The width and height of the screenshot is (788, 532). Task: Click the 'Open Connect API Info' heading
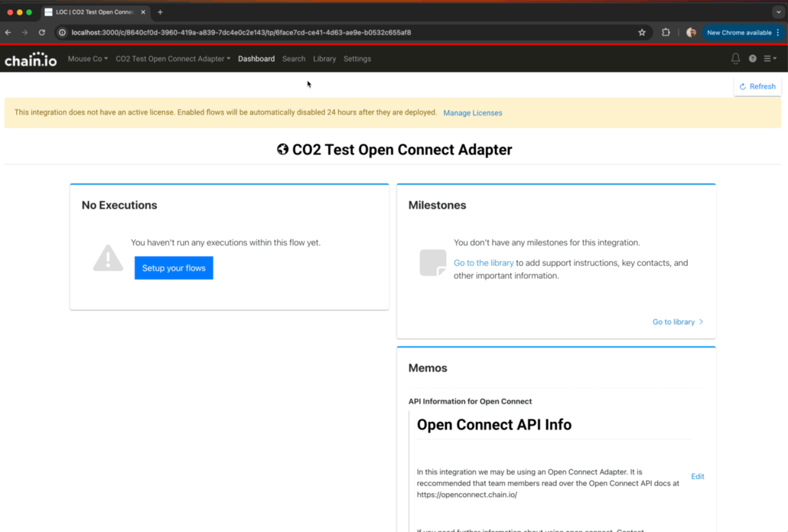point(494,424)
